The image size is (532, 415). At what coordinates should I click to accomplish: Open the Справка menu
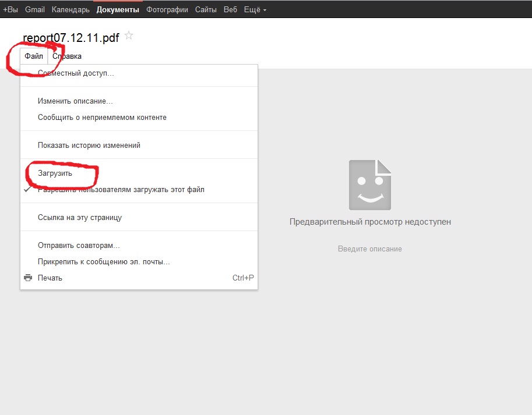coord(67,56)
